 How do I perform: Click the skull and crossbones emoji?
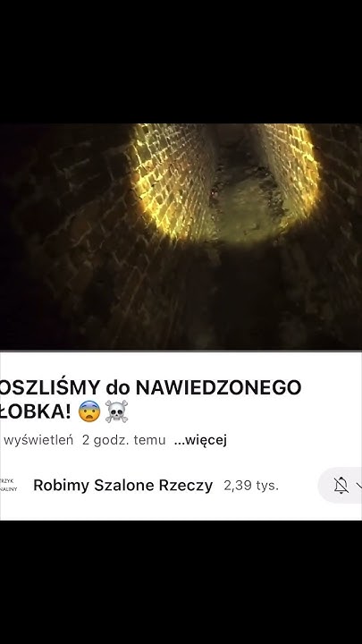116,411
